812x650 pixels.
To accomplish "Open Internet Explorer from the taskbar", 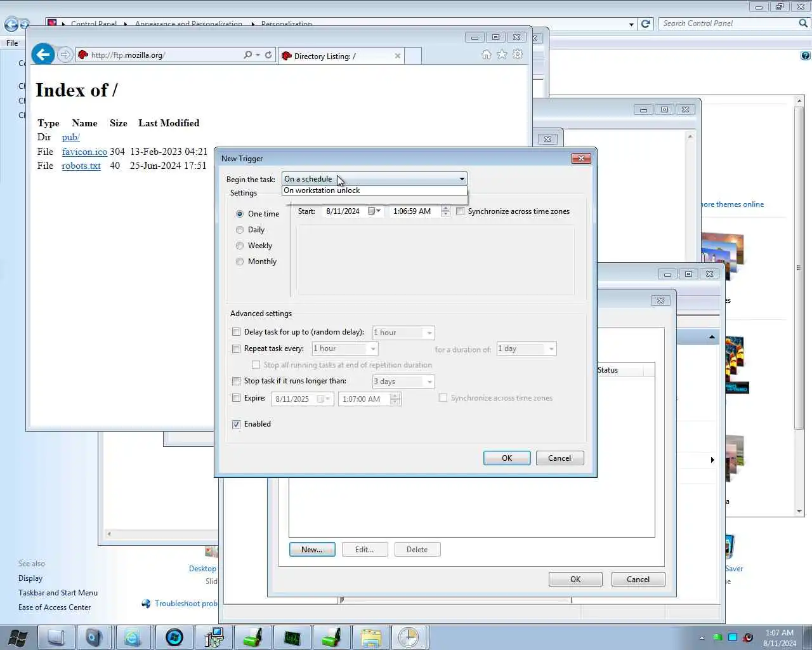I will click(133, 637).
